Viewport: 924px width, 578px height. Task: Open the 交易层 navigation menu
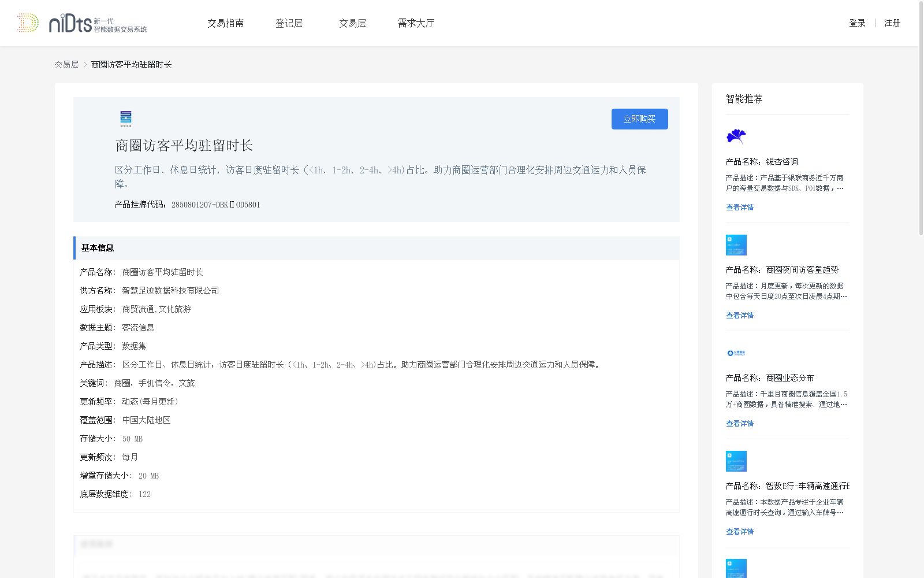(353, 23)
